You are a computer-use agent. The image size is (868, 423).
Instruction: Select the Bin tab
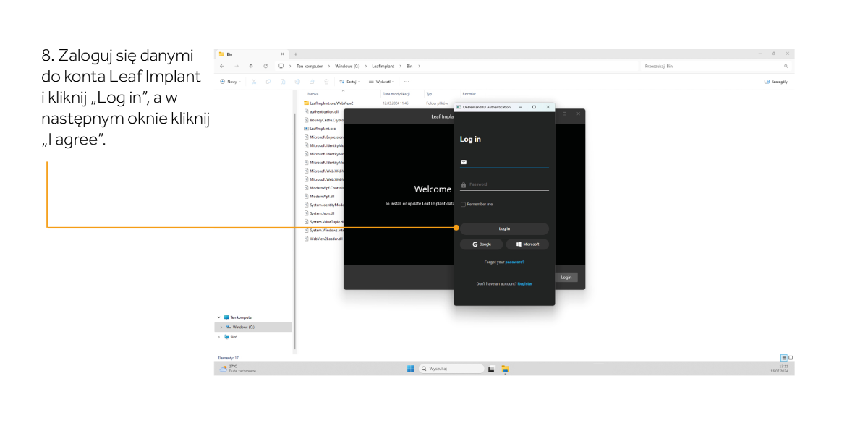click(x=252, y=54)
